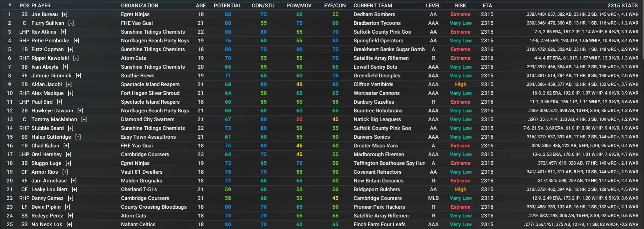The width and height of the screenshot is (644, 229).
Task: Sort by the POTENTIAL column header
Action: click(x=227, y=6)
